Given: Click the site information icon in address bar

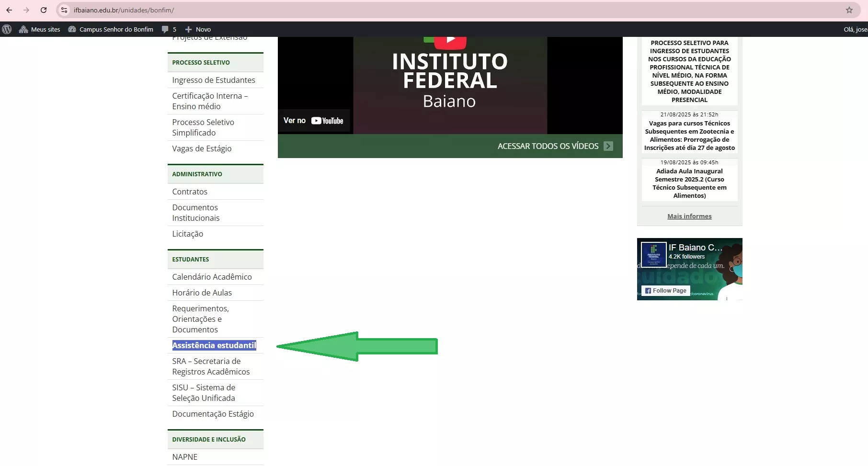Looking at the screenshot, I should [64, 10].
